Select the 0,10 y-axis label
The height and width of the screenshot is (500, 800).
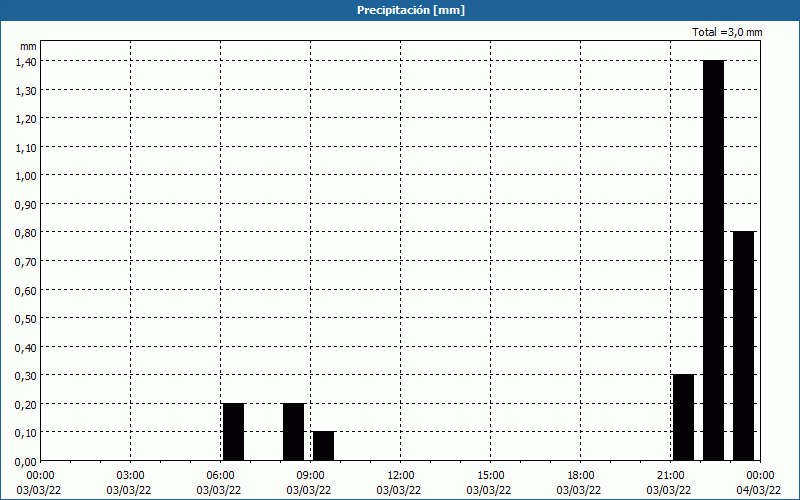pos(27,433)
